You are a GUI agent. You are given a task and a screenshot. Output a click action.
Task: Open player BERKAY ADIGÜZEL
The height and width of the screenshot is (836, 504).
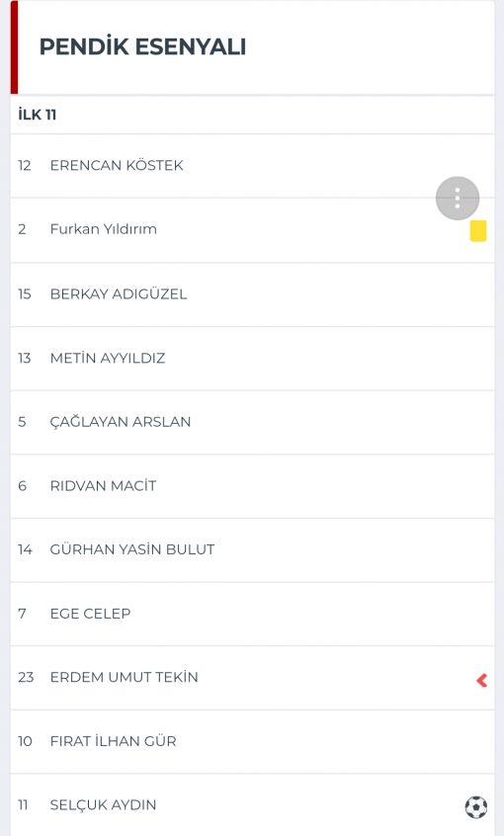[252, 294]
